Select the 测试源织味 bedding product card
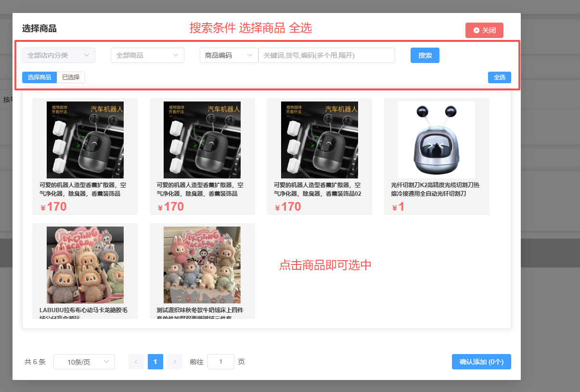This screenshot has height=392, width=580. (x=202, y=265)
